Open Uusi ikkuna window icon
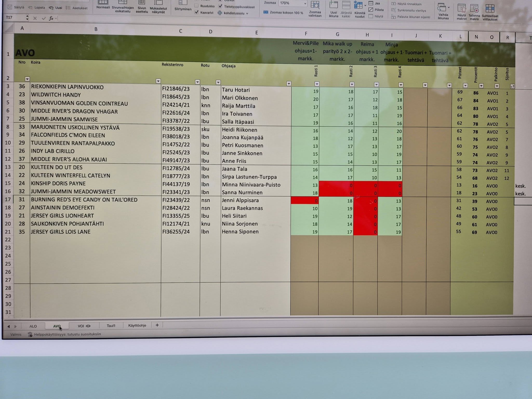 [333, 5]
